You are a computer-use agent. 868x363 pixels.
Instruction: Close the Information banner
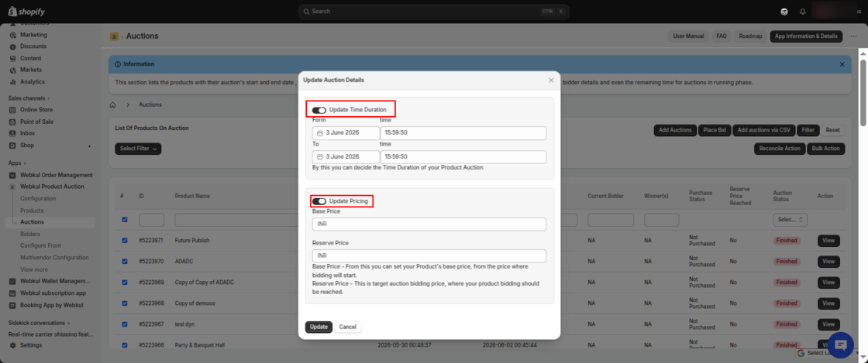pyautogui.click(x=842, y=64)
